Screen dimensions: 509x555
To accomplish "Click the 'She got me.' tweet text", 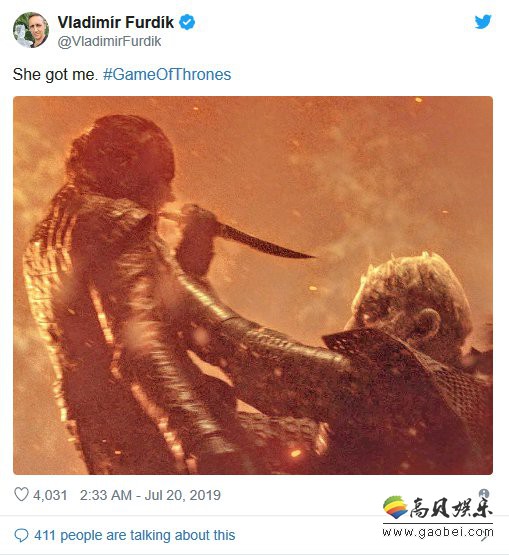I will [55, 74].
